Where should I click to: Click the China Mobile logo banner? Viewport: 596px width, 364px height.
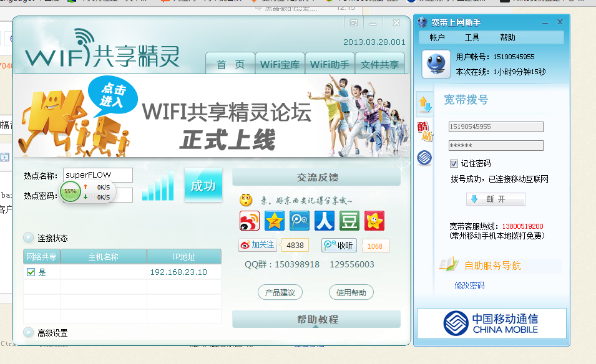click(492, 323)
